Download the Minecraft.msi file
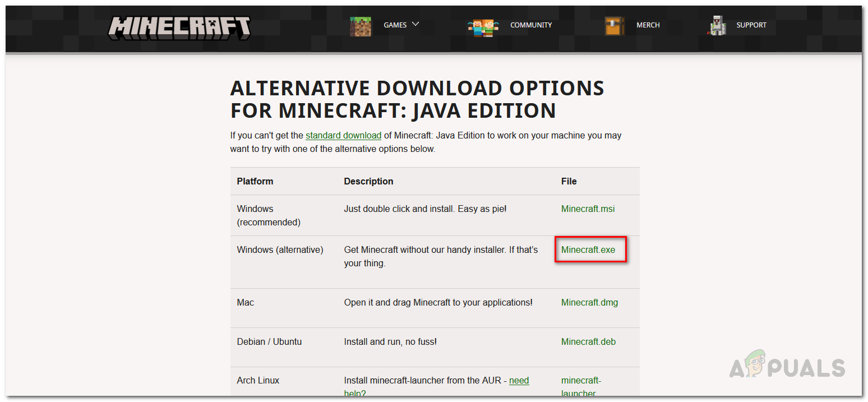The image size is (868, 402). tap(588, 209)
